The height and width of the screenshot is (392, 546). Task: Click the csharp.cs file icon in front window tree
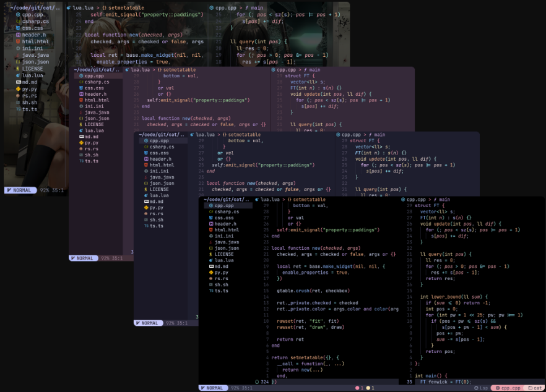click(211, 212)
